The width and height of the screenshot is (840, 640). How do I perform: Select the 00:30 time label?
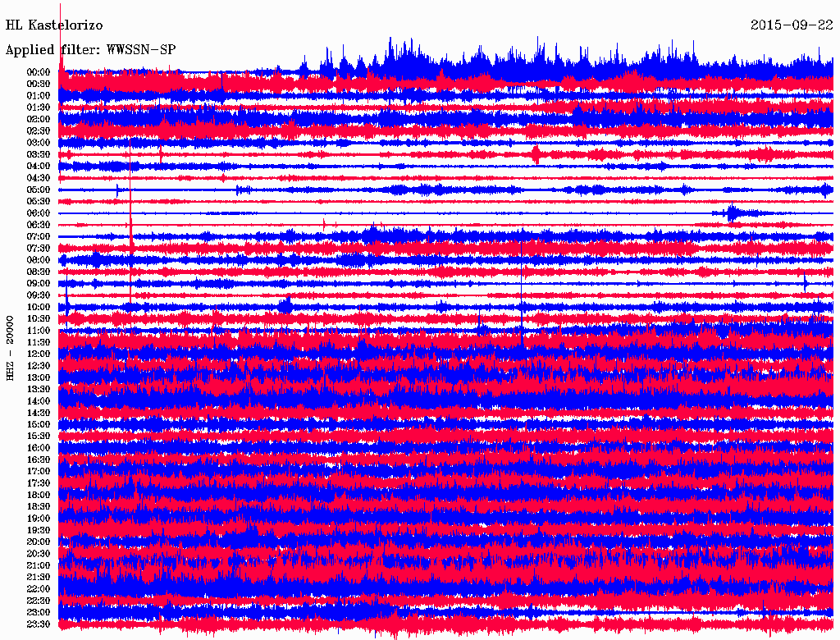coord(39,84)
